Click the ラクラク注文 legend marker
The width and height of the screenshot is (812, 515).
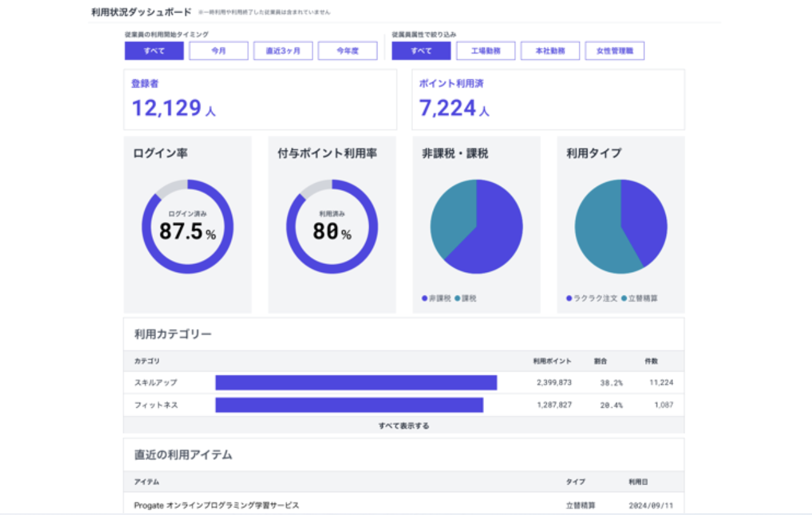point(569,298)
